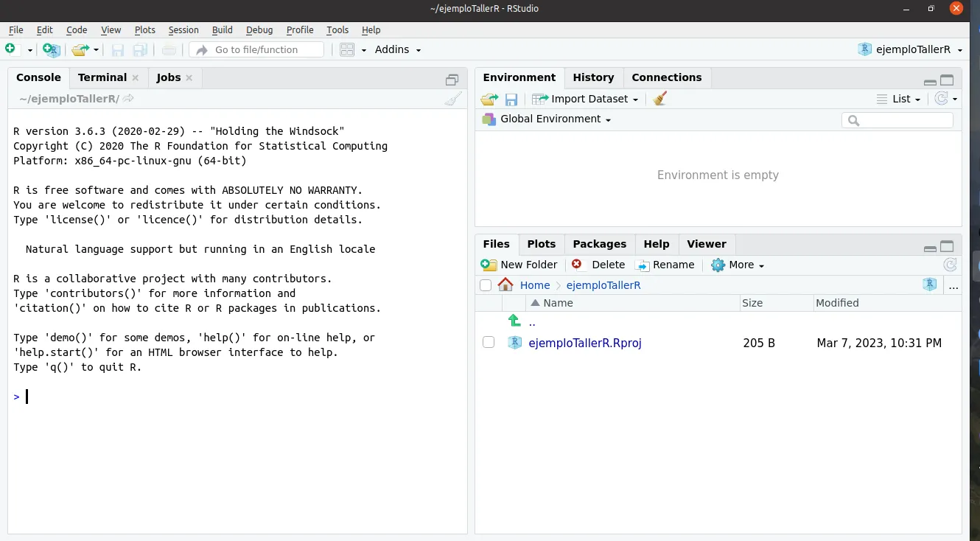Click the ejemploTallerR breadcrumb link

(x=603, y=285)
